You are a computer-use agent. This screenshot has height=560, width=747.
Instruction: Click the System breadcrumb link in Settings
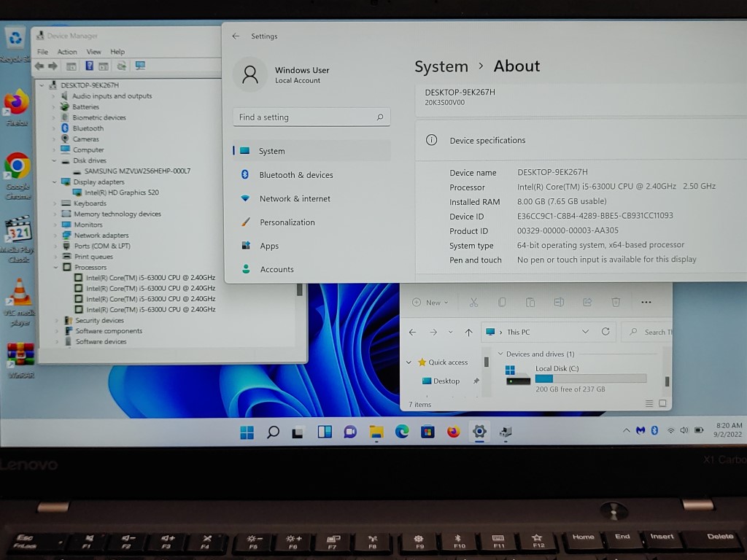click(441, 66)
